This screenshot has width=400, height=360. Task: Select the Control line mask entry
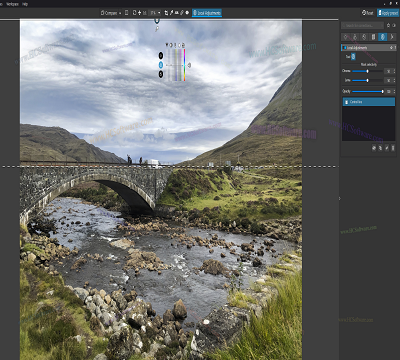click(x=369, y=102)
